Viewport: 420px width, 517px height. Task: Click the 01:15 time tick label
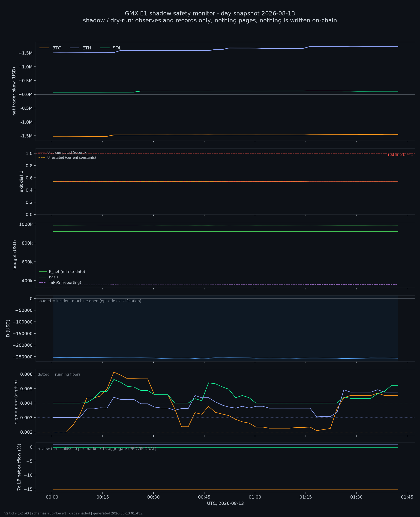[x=306, y=497]
